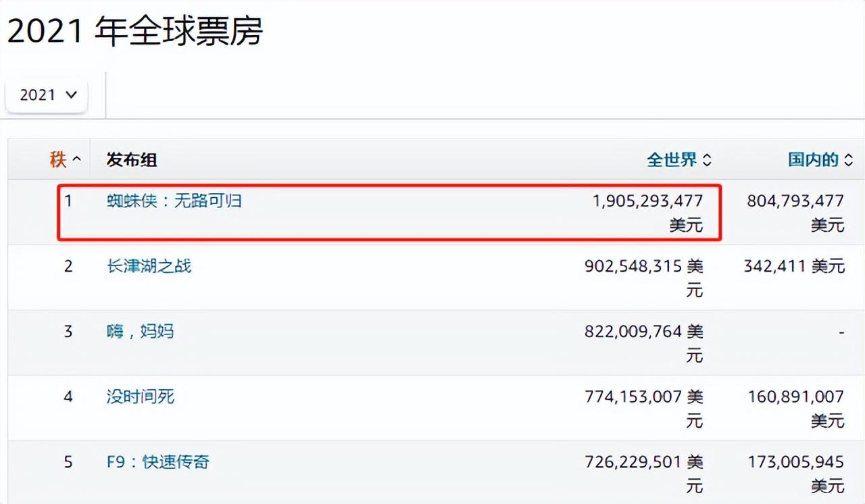865x504 pixels.
Task: Click worldwide gross 902,548,315 value
Action: coord(633,266)
